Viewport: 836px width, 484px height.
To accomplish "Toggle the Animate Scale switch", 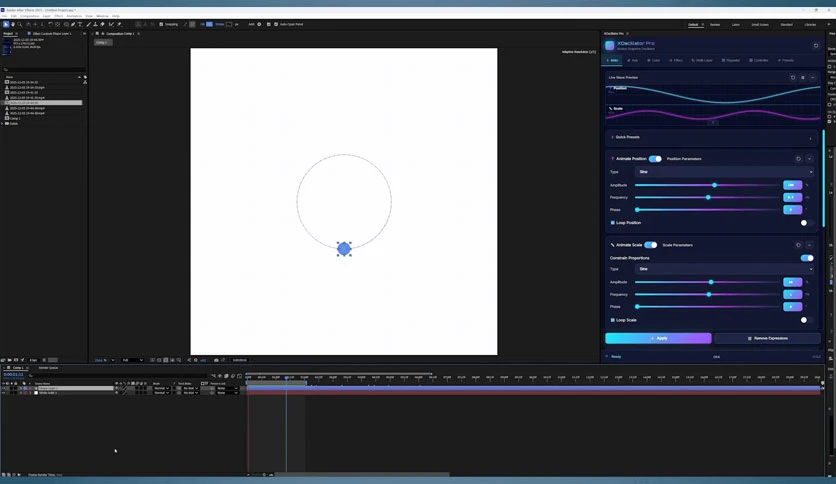I will 650,245.
